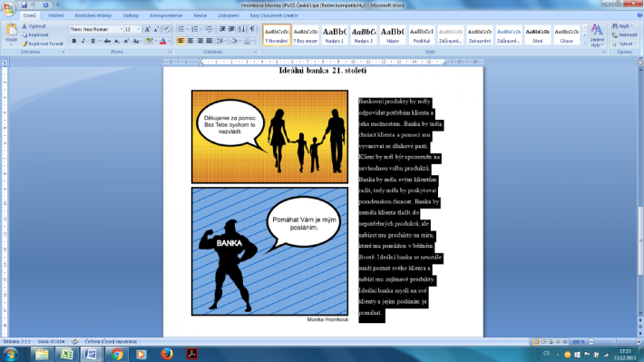This screenshot has width=644, height=362.
Task: Click the zoom out minus button
Action: coord(591,341)
